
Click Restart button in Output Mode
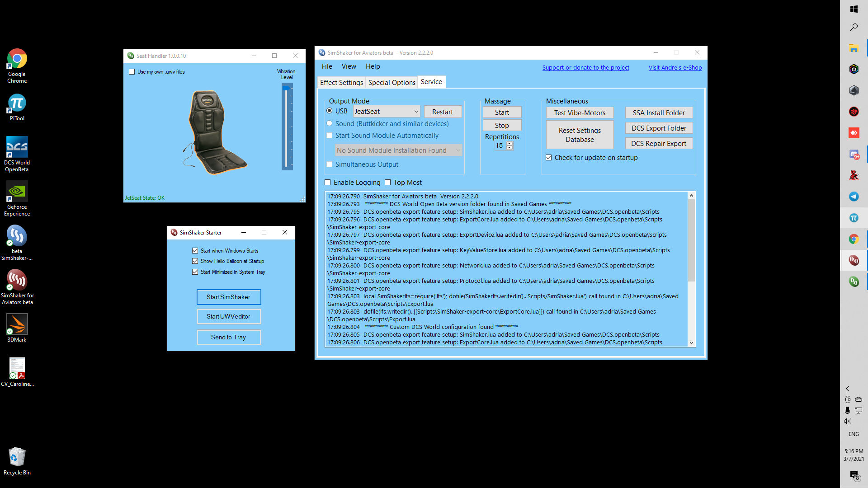(x=443, y=112)
